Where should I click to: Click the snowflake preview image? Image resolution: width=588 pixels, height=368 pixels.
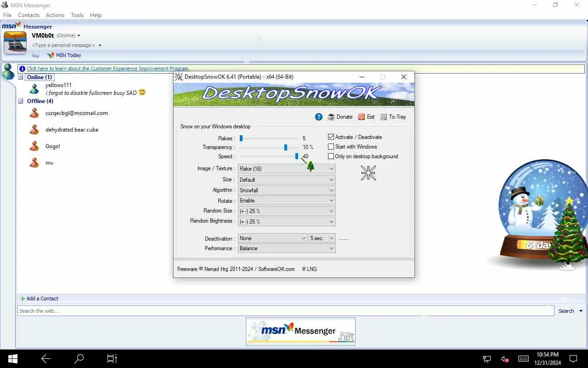pos(368,173)
